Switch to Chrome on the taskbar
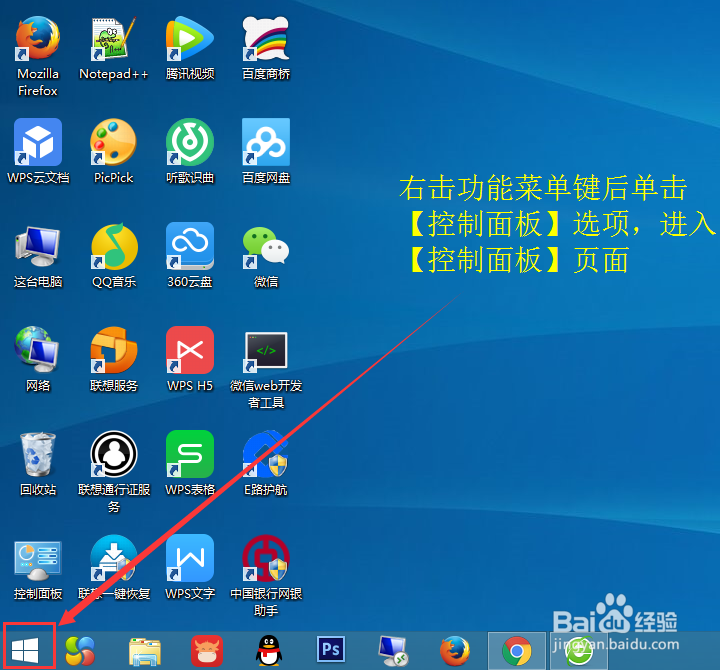Viewport: 720px width, 670px height. (x=517, y=651)
